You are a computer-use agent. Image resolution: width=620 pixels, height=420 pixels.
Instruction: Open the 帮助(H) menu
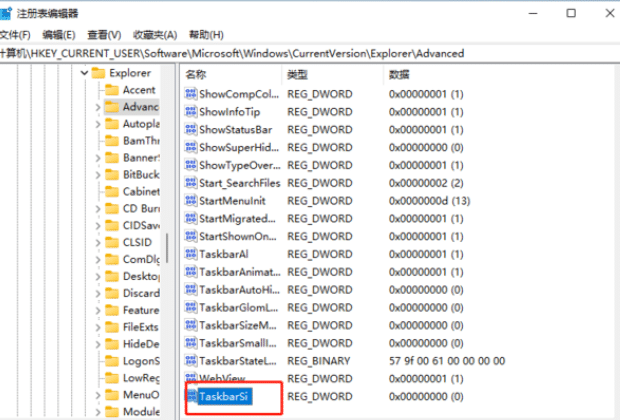click(206, 35)
